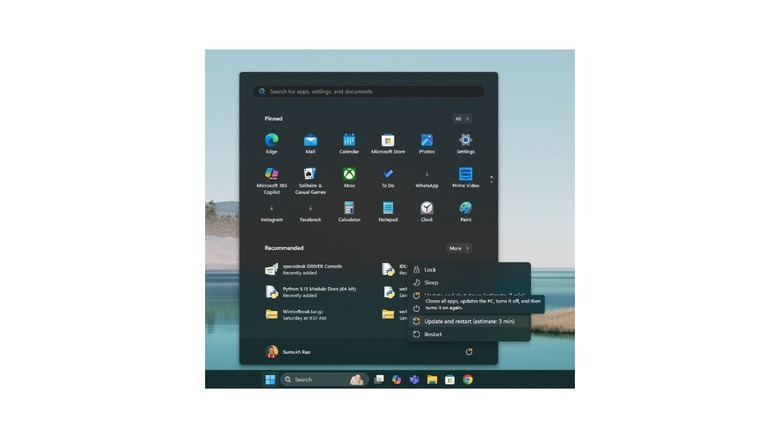
Task: Select Lock from the power menu
Action: coord(469,270)
